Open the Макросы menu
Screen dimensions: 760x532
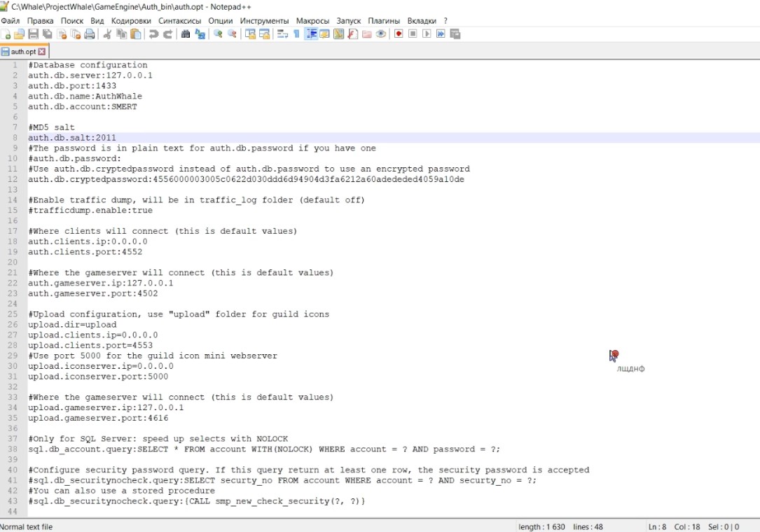coord(312,21)
